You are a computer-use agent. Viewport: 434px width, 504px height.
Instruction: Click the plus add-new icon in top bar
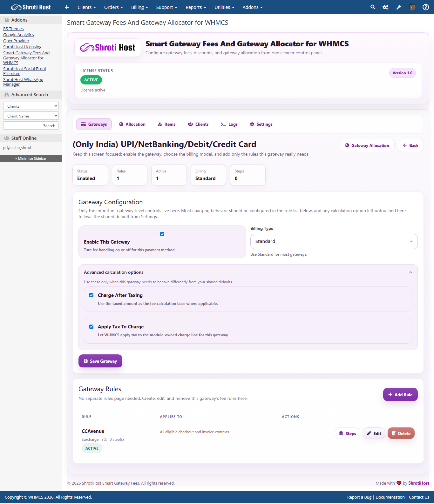click(67, 7)
